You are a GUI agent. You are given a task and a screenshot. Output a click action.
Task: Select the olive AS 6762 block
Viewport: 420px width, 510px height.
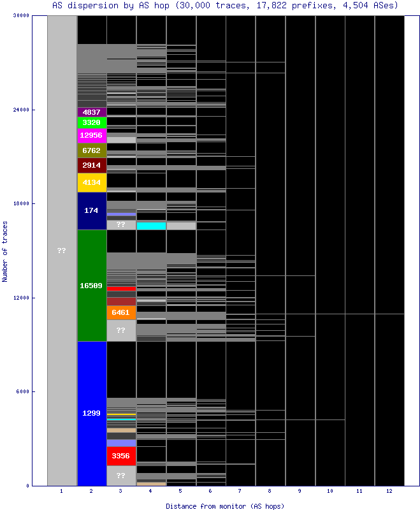pyautogui.click(x=92, y=150)
